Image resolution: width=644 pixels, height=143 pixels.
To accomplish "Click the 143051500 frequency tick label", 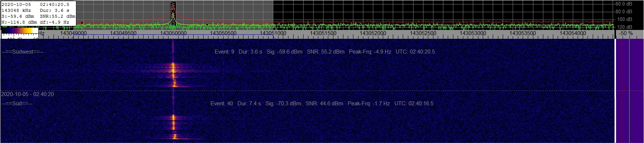I will 323,33.
